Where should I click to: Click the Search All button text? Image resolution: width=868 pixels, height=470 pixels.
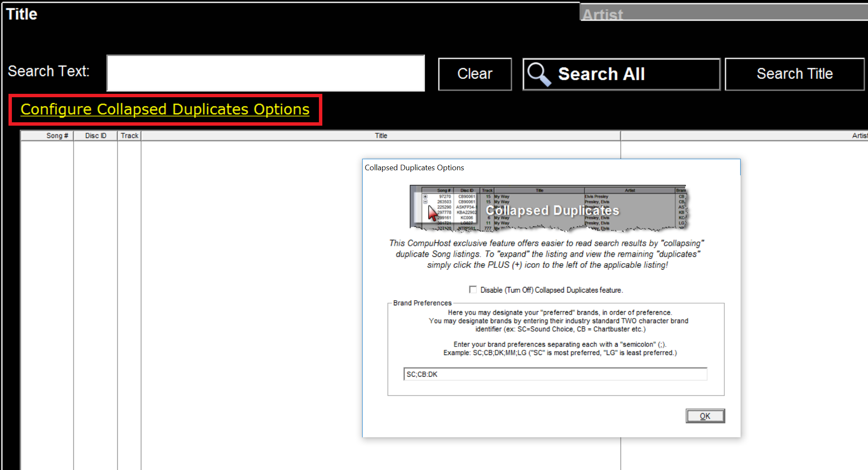point(601,74)
